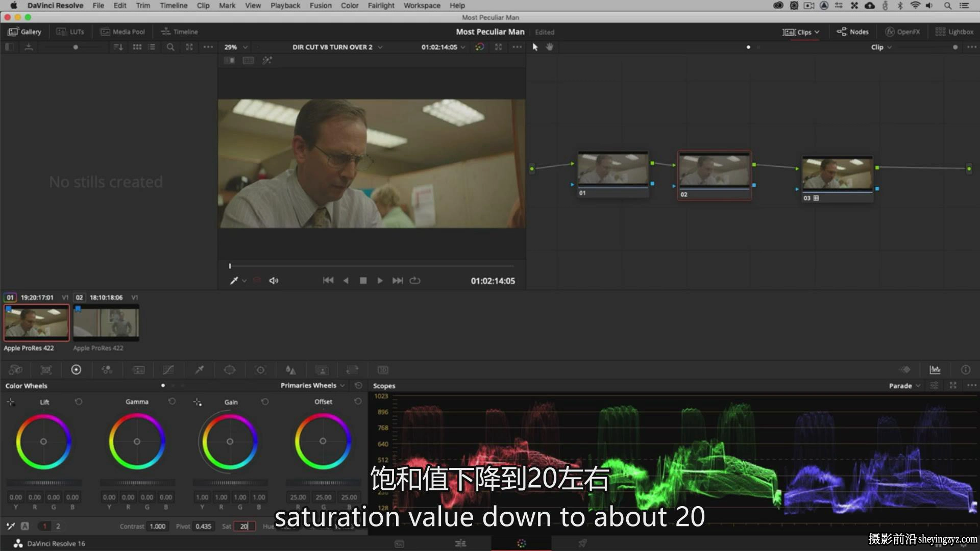Select the hand pan tool
This screenshot has width=980, height=551.
tap(550, 47)
